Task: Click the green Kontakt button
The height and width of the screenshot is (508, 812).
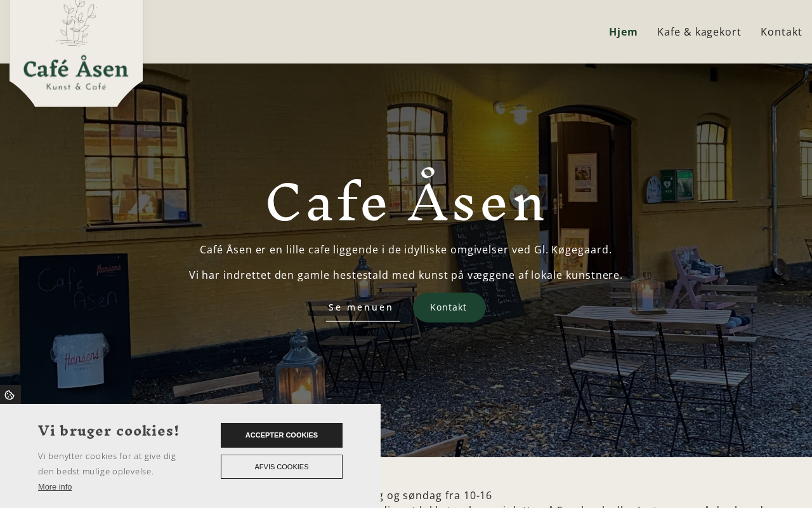Action: tap(449, 307)
